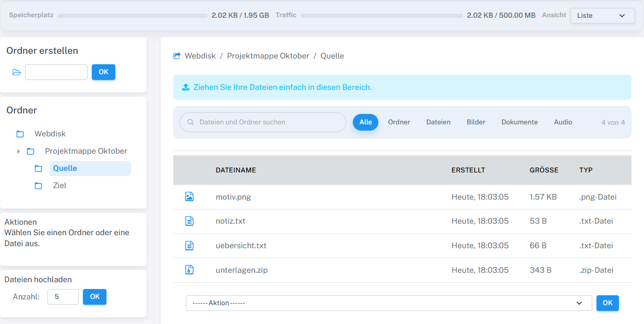This screenshot has width=644, height=324.
Task: Click the upload icon in the drop area
Action: [x=186, y=87]
